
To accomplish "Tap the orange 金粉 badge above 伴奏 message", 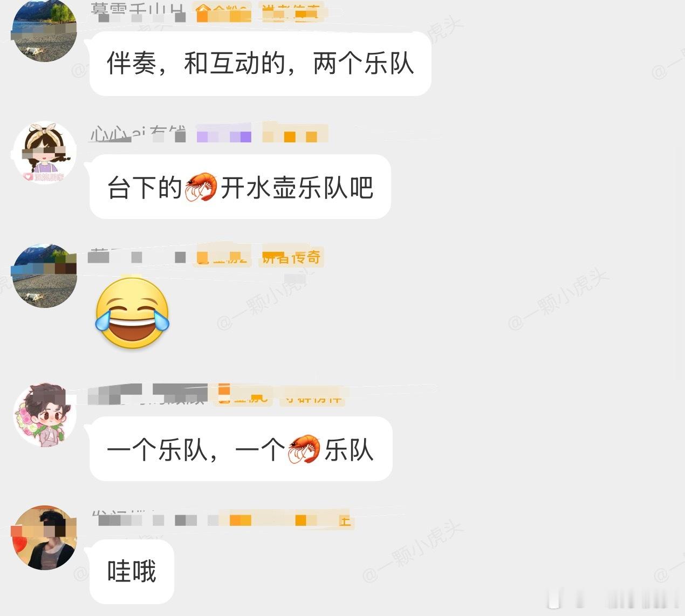I will 222,11.
